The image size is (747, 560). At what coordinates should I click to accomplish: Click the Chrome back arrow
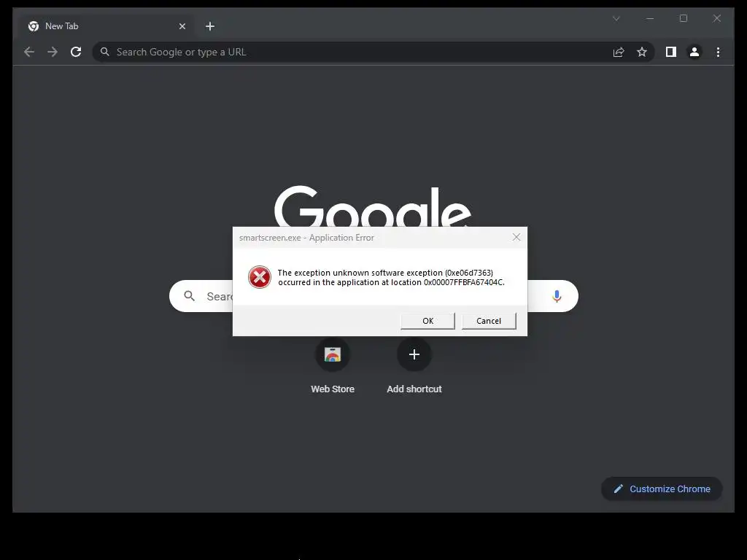[x=29, y=52]
